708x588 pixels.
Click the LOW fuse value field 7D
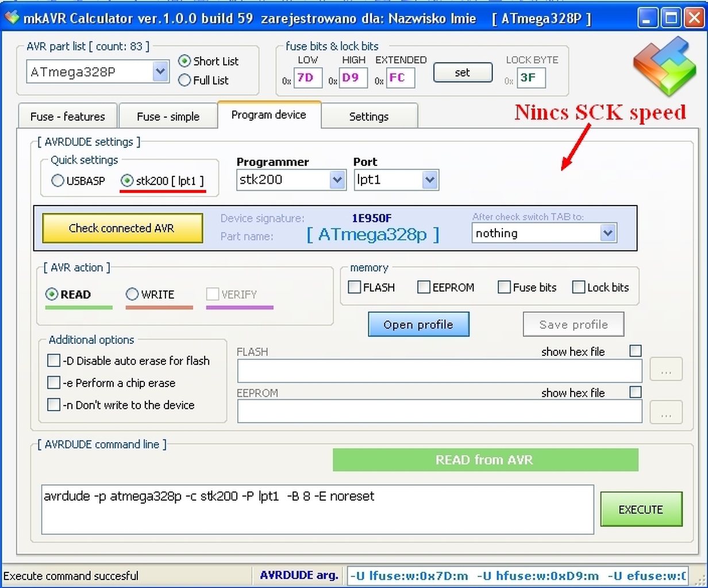(x=308, y=78)
